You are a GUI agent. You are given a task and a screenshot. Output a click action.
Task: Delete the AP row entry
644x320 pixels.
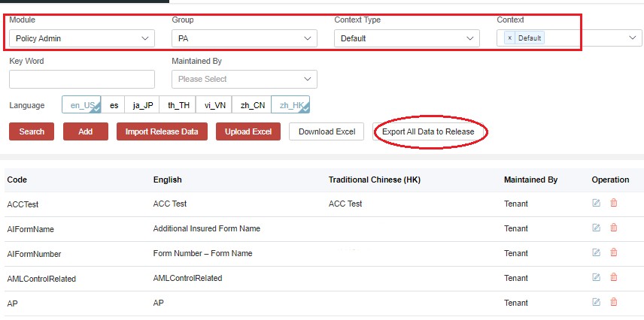[x=614, y=302]
